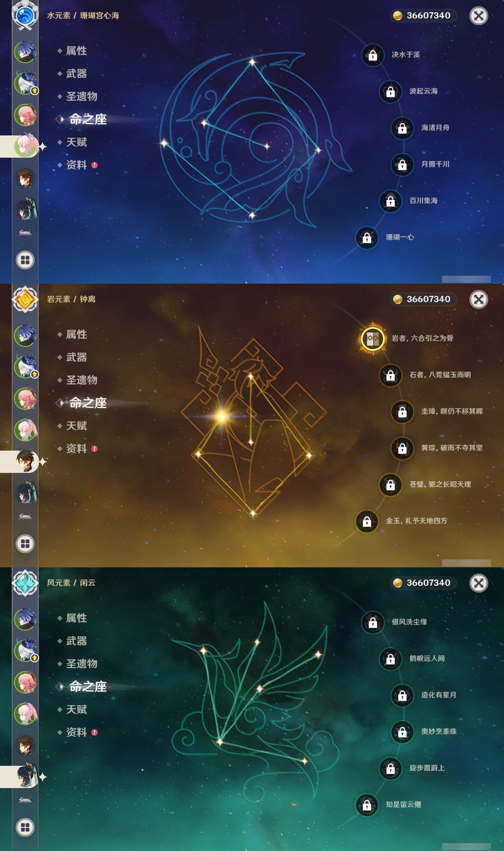The image size is (504, 851).
Task: Select 武器 menu item in Zhongli panel
Action: tap(76, 357)
